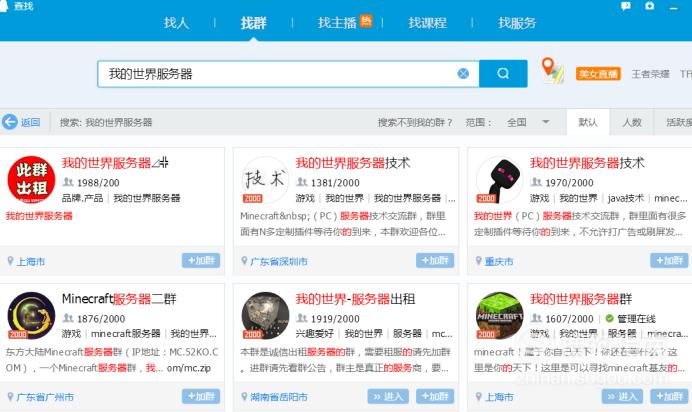This screenshot has height=412, width=692.
Task: Open the 我的世界服务器群 title
Action: (x=581, y=299)
